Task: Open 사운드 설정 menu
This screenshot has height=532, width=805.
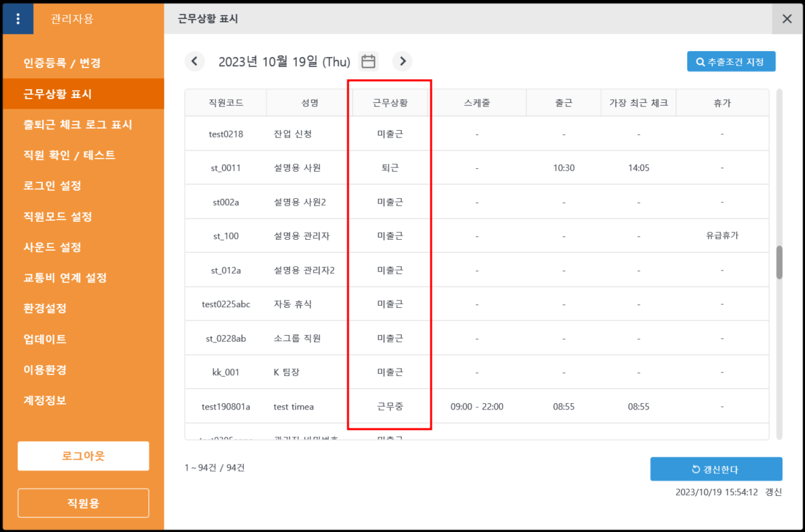Action: (52, 247)
